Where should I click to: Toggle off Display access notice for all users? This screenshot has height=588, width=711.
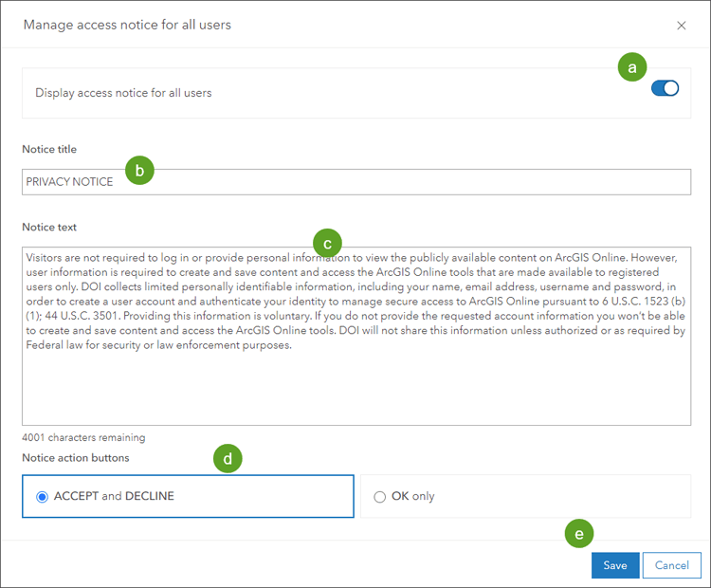tap(665, 89)
